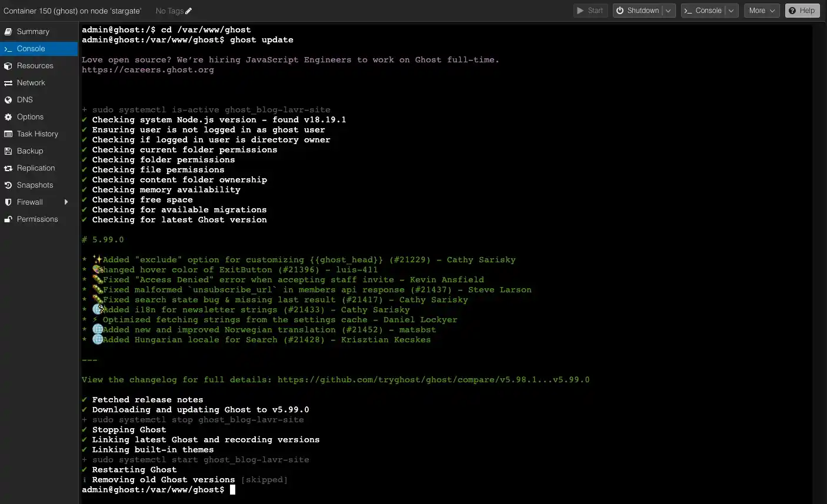Click the Start button
The width and height of the screenshot is (827, 504).
tap(590, 11)
